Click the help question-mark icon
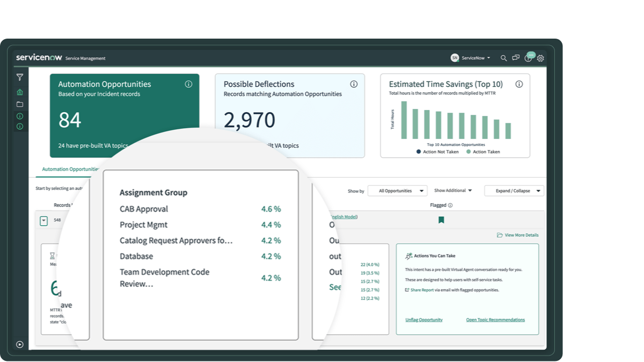The image size is (644, 362). (x=528, y=58)
